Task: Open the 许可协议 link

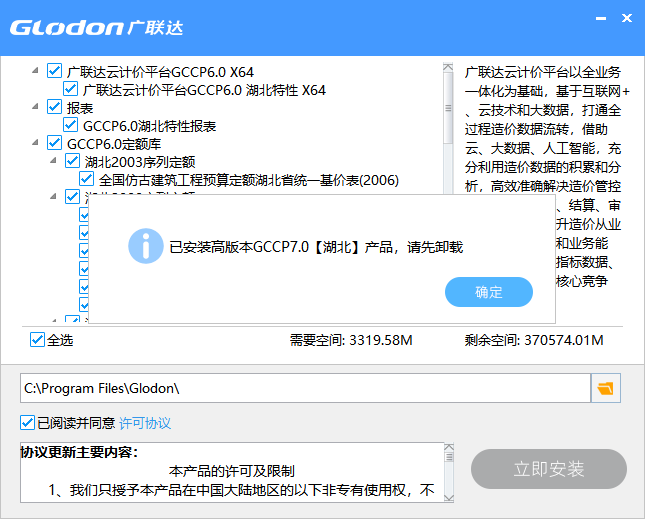Action: point(145,423)
